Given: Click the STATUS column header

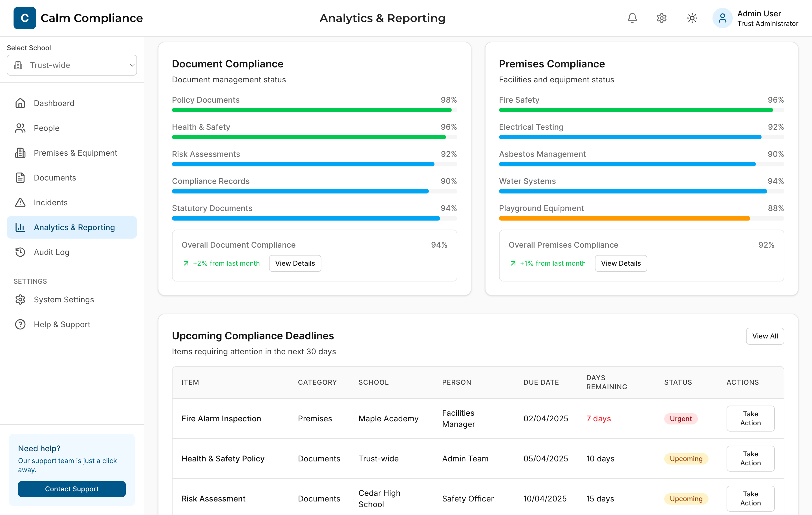Looking at the screenshot, I should click(x=678, y=382).
